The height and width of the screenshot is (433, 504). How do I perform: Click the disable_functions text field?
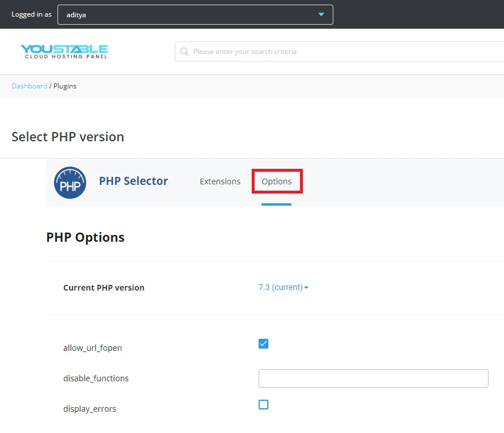coord(373,378)
